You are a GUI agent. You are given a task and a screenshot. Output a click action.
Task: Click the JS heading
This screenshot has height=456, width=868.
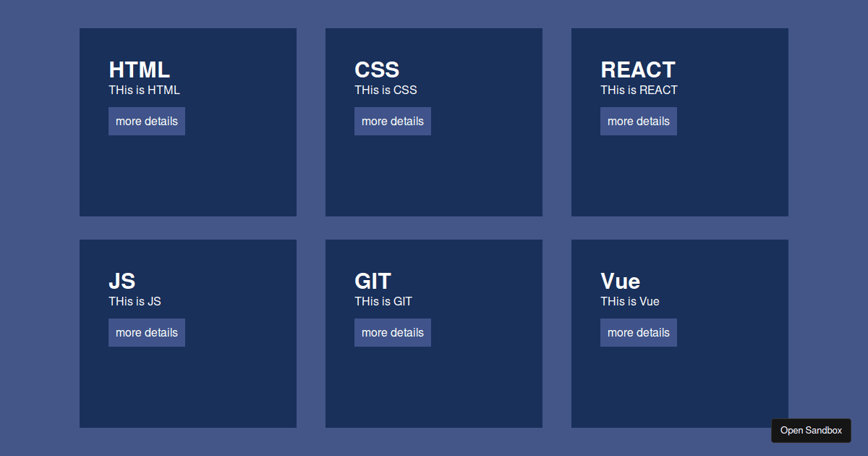coord(122,281)
